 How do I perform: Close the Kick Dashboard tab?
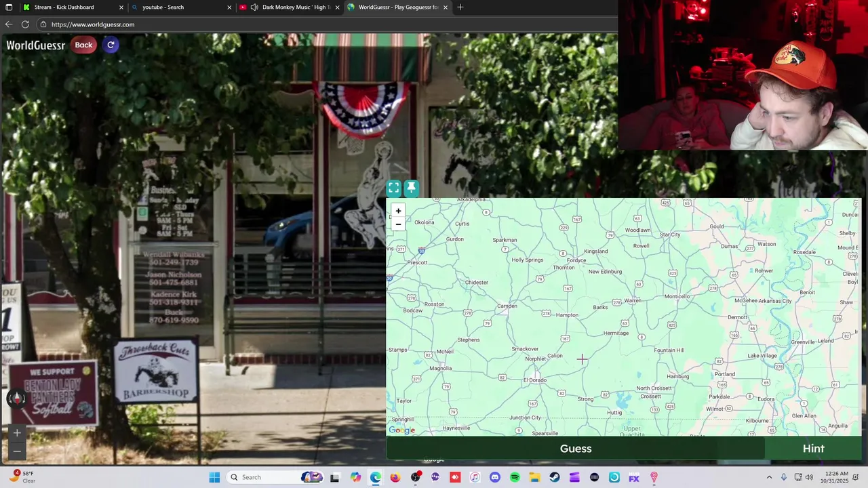click(x=121, y=7)
